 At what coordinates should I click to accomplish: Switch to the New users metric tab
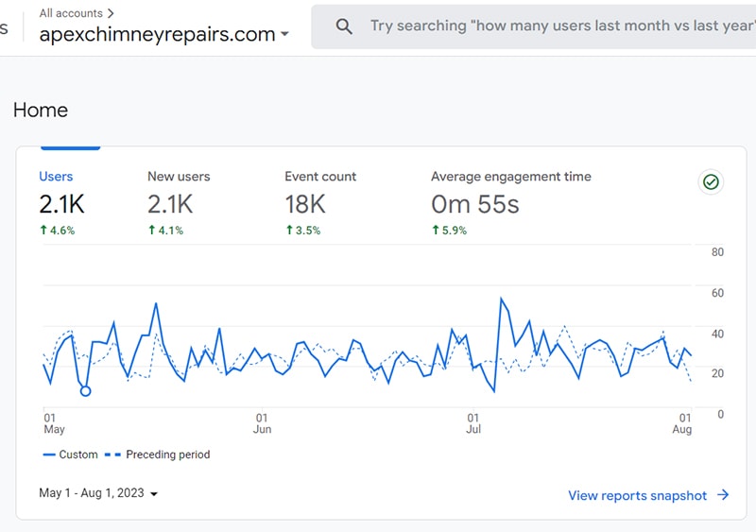(179, 177)
